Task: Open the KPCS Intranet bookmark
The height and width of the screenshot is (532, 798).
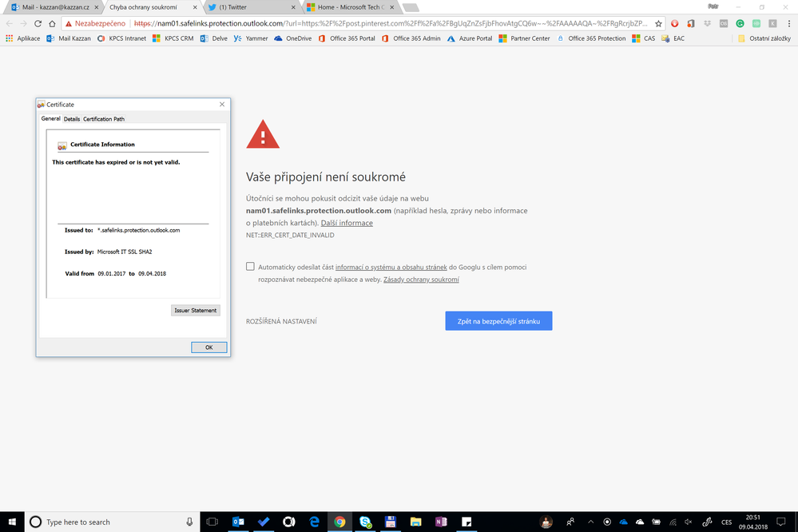Action: click(121, 38)
